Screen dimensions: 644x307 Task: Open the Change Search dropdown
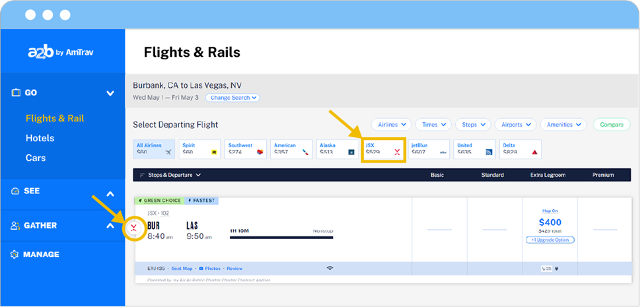click(x=232, y=98)
